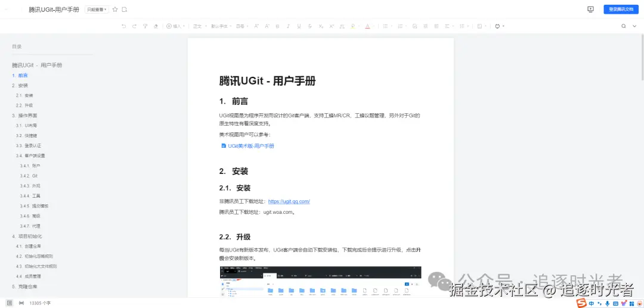This screenshot has height=308, width=644.
Task: Apply the red font color
Action: click(x=367, y=26)
